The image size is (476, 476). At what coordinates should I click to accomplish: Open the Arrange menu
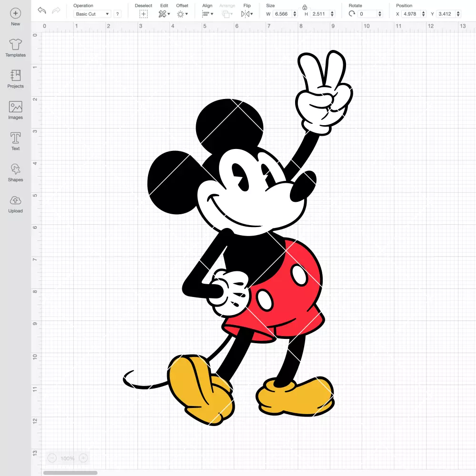(228, 14)
